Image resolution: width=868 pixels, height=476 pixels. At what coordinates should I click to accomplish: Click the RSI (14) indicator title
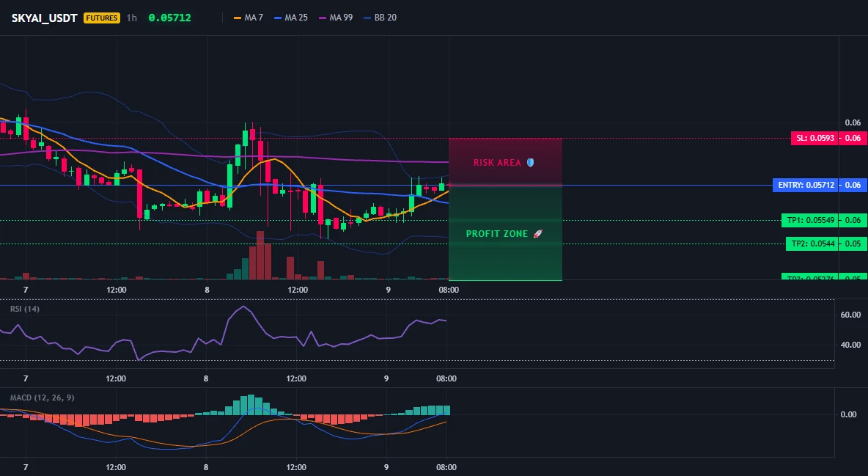(25, 309)
